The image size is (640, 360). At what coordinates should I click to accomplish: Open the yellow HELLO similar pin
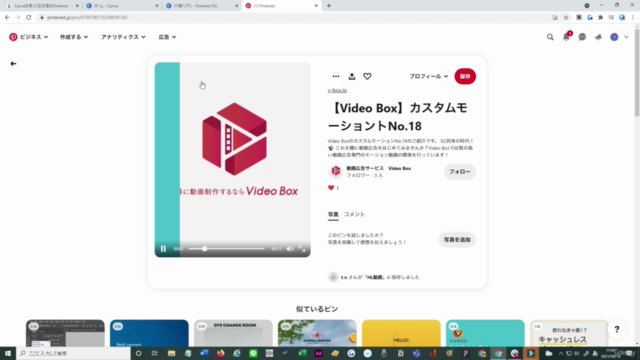pos(401,333)
